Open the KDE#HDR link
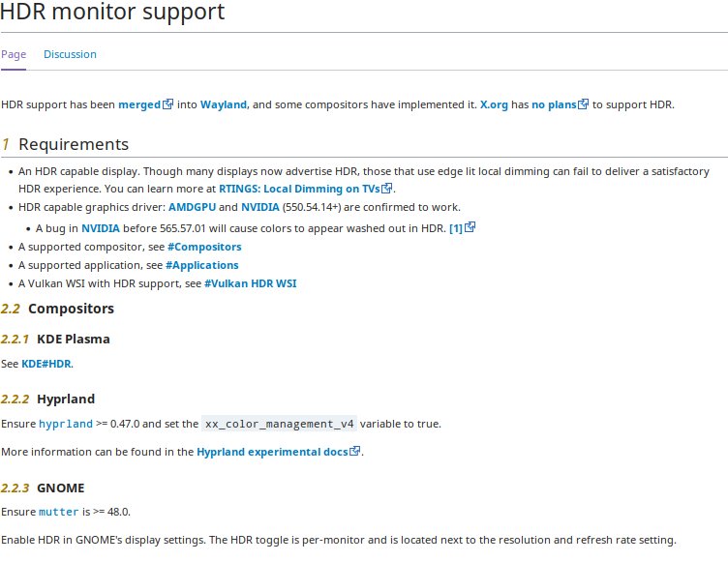Screen dimensions: 728x562 pos(46,364)
